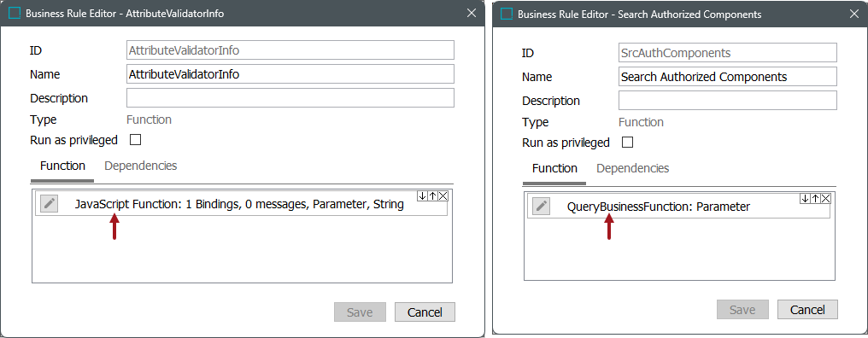Viewport: 868px width, 338px height.
Task: Click the AttributeValidatorInfo Name field
Action: pos(290,74)
